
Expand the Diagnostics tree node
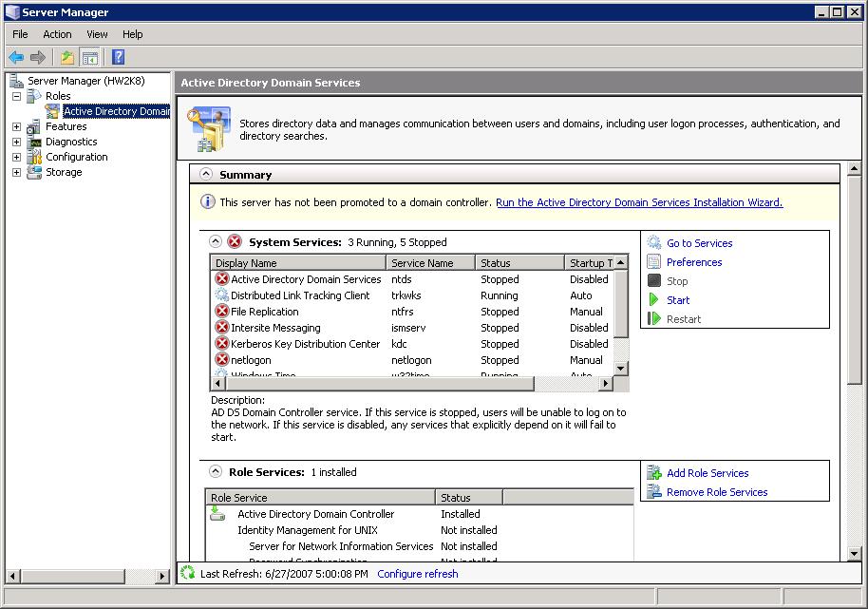pos(16,143)
